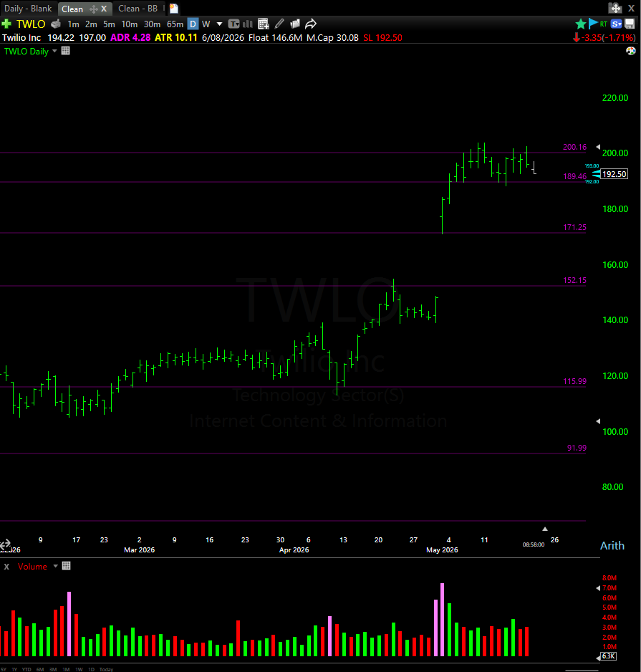Switch to 30m timeframe
641x672 pixels.
pyautogui.click(x=152, y=24)
